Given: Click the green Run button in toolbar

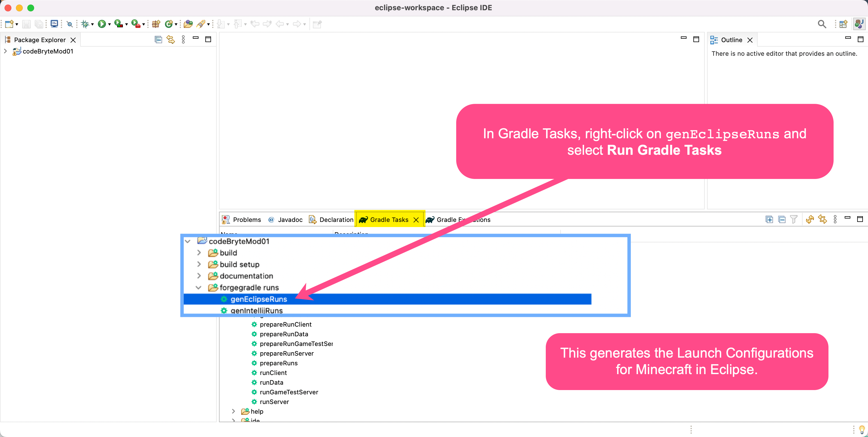Looking at the screenshot, I should (102, 24).
